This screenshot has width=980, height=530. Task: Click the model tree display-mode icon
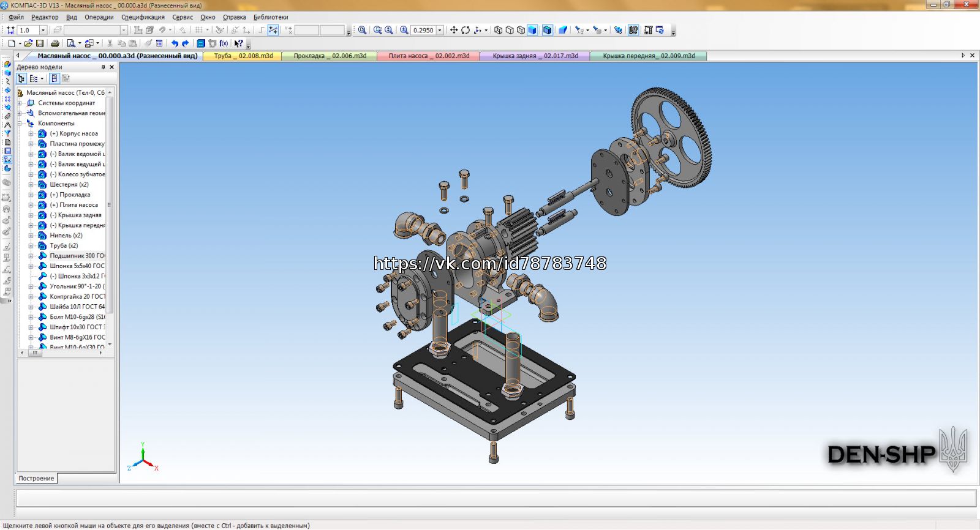21,78
